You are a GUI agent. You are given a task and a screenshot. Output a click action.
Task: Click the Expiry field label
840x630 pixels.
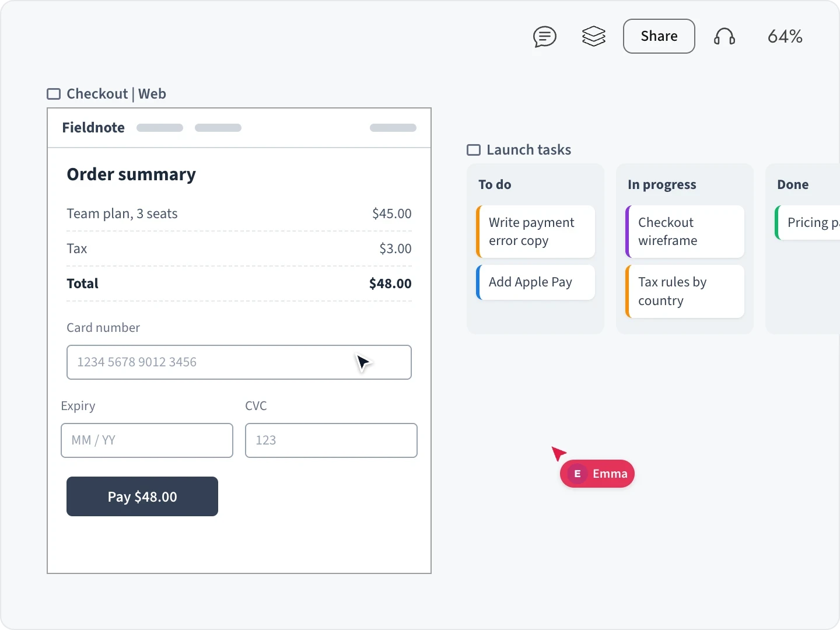coord(78,406)
